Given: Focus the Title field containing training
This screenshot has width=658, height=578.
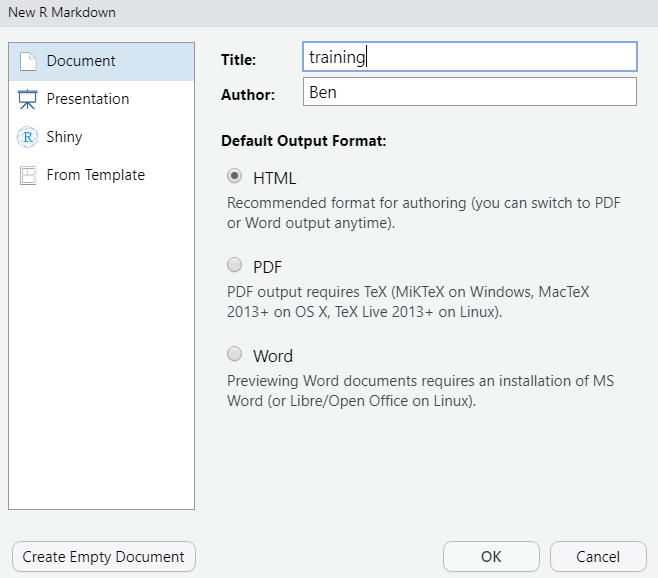Looking at the screenshot, I should point(470,57).
